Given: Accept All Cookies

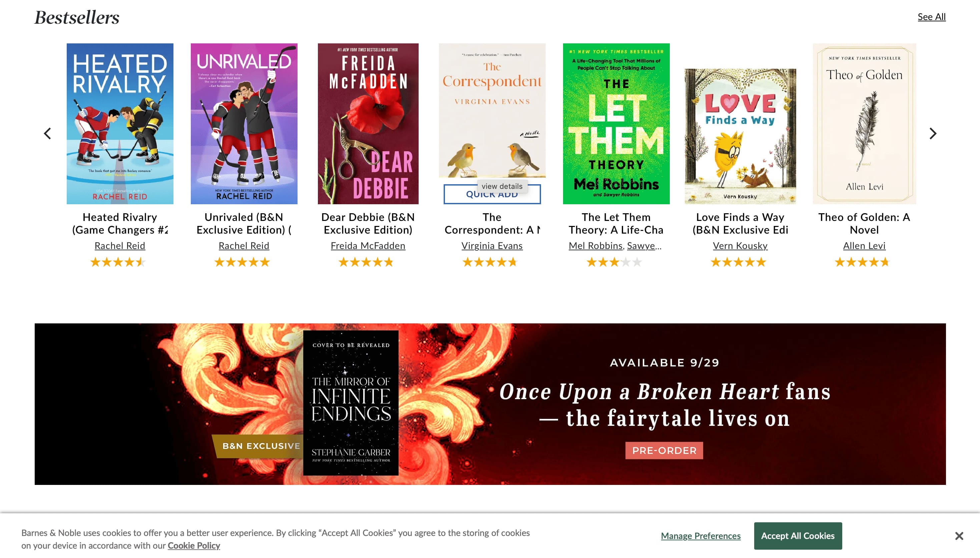Looking at the screenshot, I should 798,536.
